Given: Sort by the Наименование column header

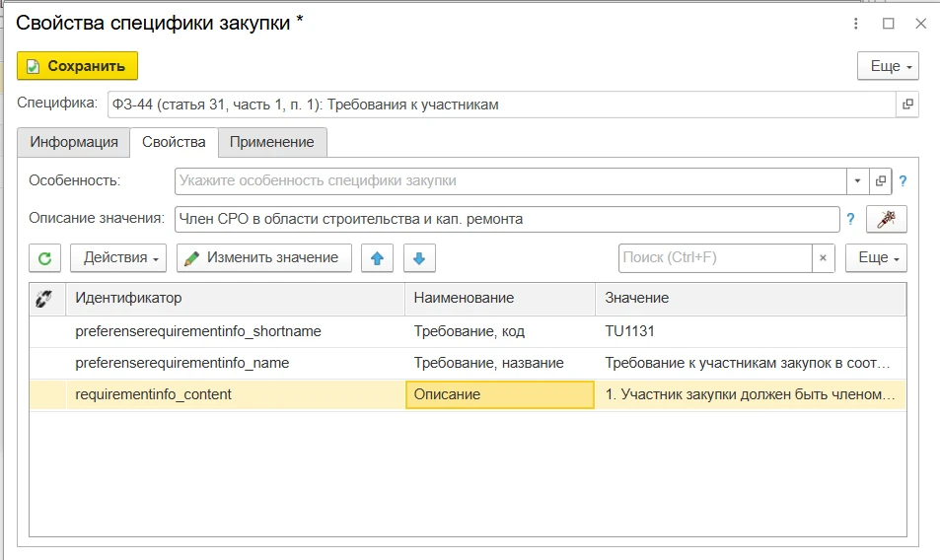Looking at the screenshot, I should [x=500, y=299].
